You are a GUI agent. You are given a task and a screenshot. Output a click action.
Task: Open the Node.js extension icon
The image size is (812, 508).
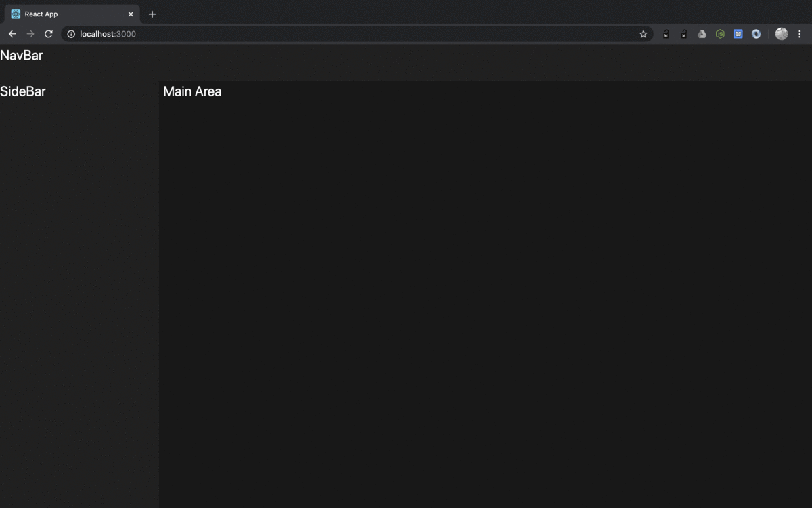click(720, 34)
